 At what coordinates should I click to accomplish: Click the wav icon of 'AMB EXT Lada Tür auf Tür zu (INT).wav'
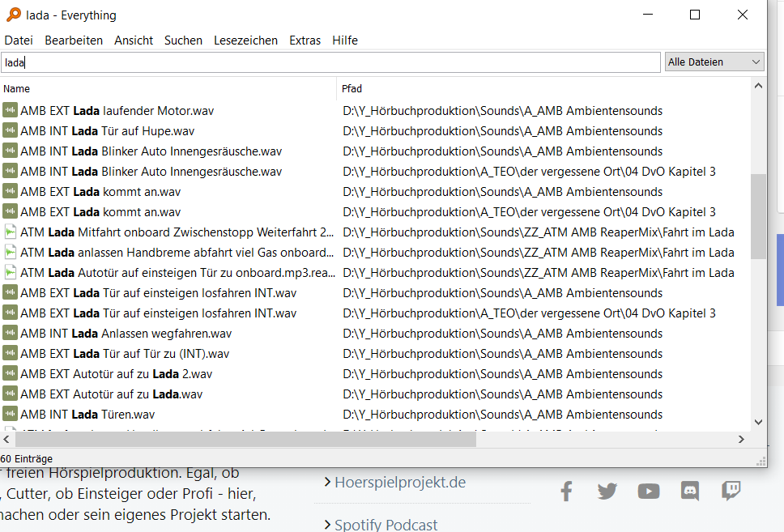pos(10,353)
